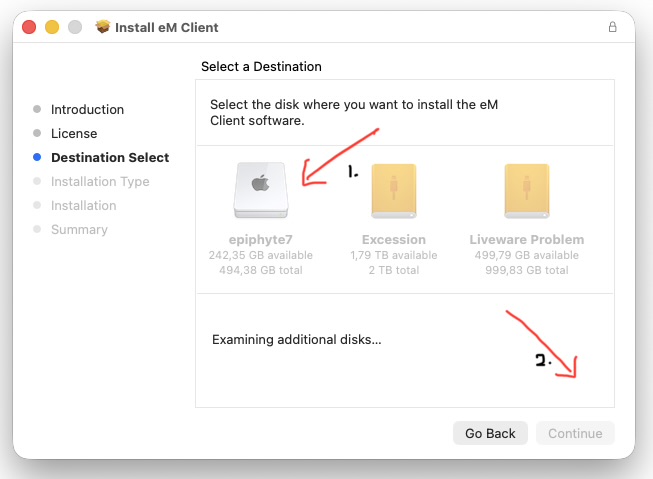Screen dimensions: 653x479
Task: Click the epiphyte7 disk name label
Action: click(260, 240)
